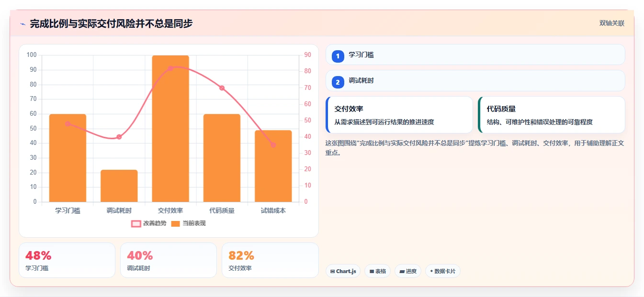The image size is (644, 297).
Task: Open the 82% 交付效率 stat card
Action: tap(270, 260)
